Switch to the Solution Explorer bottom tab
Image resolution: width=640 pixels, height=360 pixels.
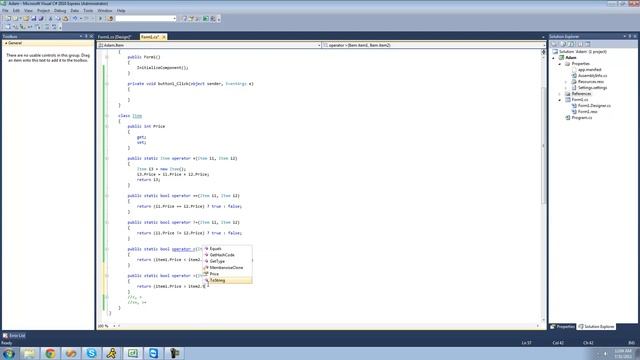[x=596, y=327]
